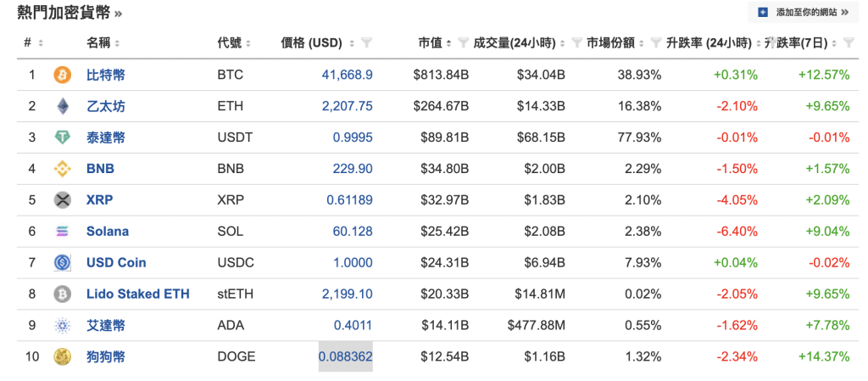Click stETH price 2,199.10
Viewport: 868px width, 381px height.
click(347, 294)
